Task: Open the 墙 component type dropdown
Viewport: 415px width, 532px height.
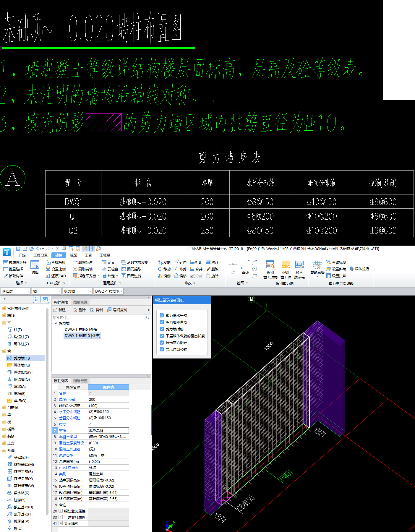Action: 46,291
